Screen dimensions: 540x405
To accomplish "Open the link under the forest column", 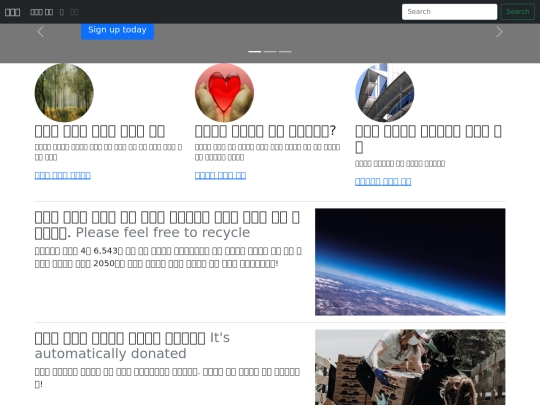I will pos(63,176).
